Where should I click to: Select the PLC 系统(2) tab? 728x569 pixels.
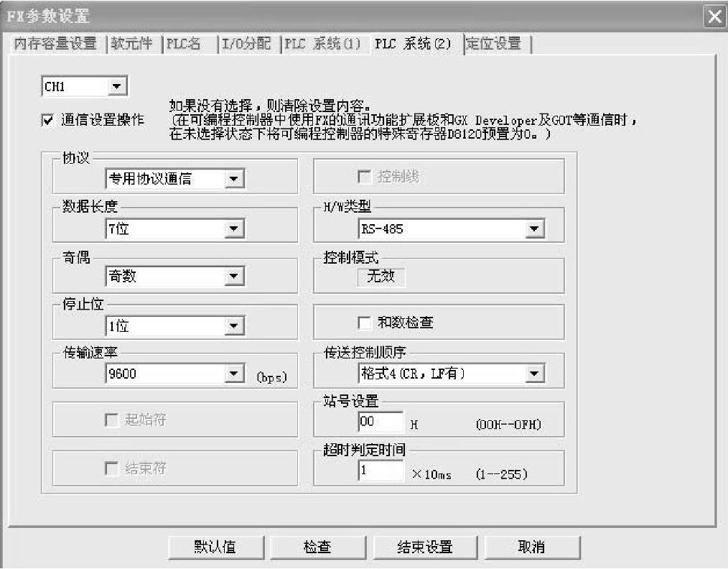click(414, 44)
